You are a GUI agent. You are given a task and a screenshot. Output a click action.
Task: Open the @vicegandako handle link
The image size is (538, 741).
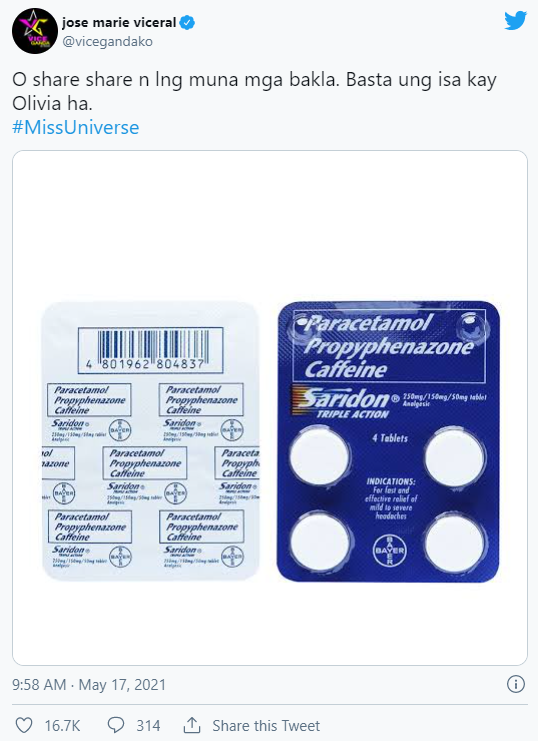coord(107,42)
